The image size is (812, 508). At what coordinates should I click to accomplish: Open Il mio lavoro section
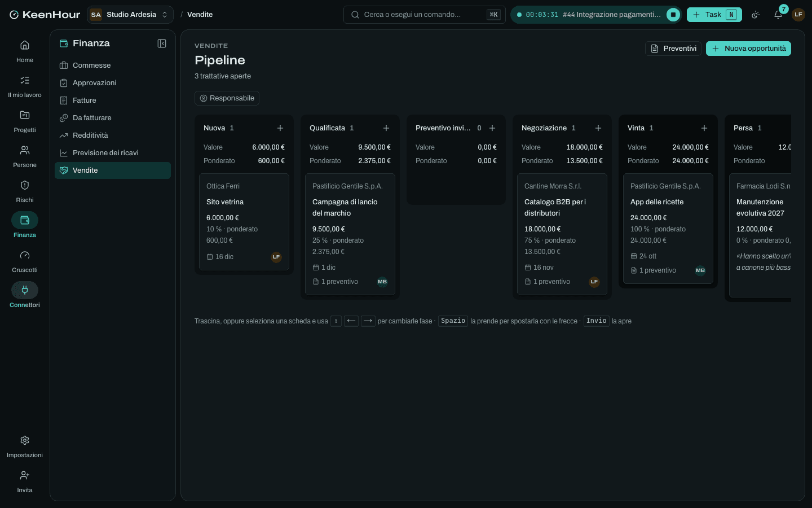[x=25, y=86]
